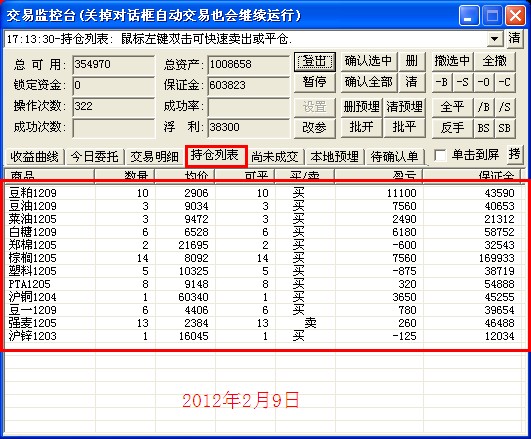Click the -S small button
Image resolution: width=531 pixels, height=439 pixels.
click(463, 82)
